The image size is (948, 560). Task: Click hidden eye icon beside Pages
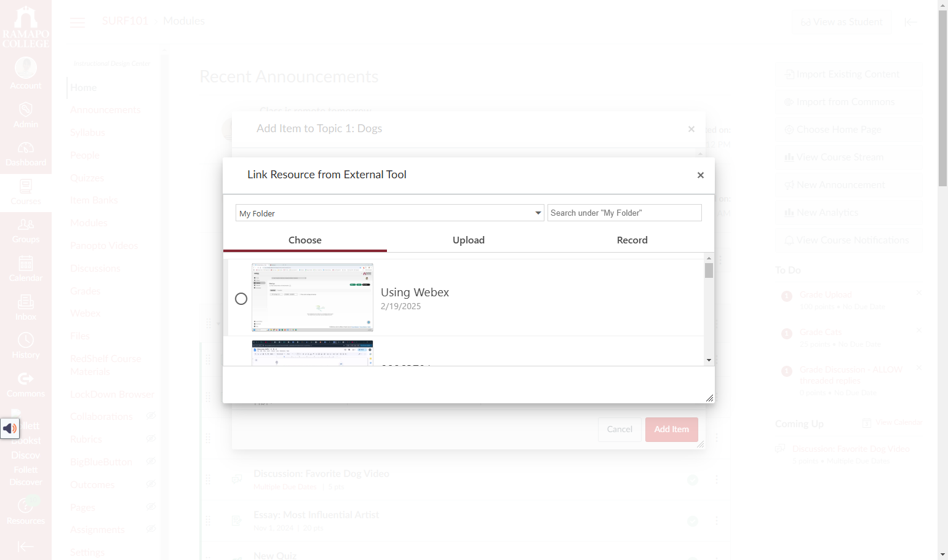pyautogui.click(x=151, y=507)
